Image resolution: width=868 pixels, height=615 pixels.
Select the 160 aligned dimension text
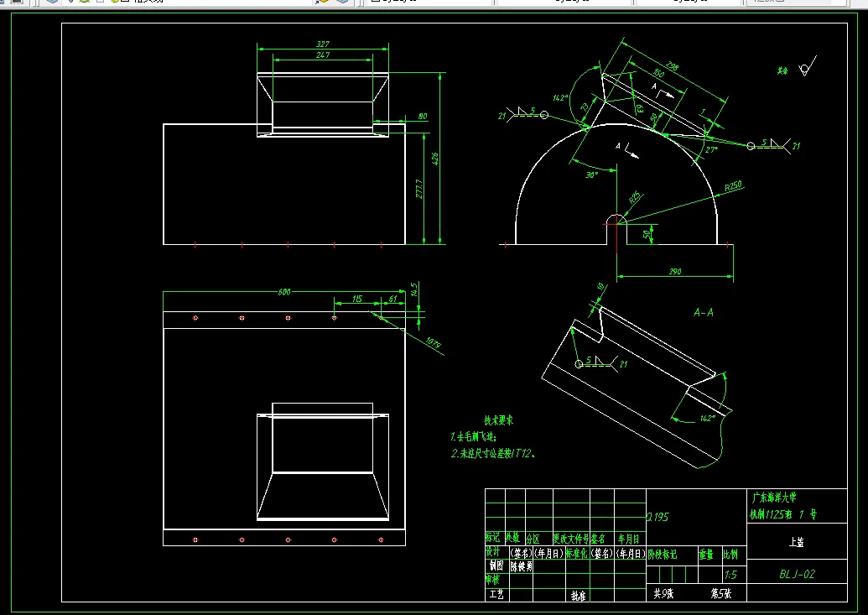(657, 73)
